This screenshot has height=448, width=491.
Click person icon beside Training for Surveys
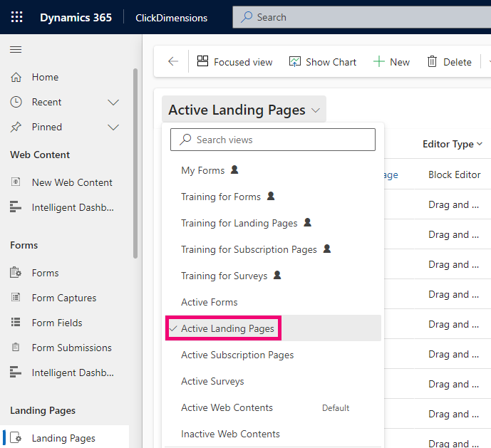[277, 275]
